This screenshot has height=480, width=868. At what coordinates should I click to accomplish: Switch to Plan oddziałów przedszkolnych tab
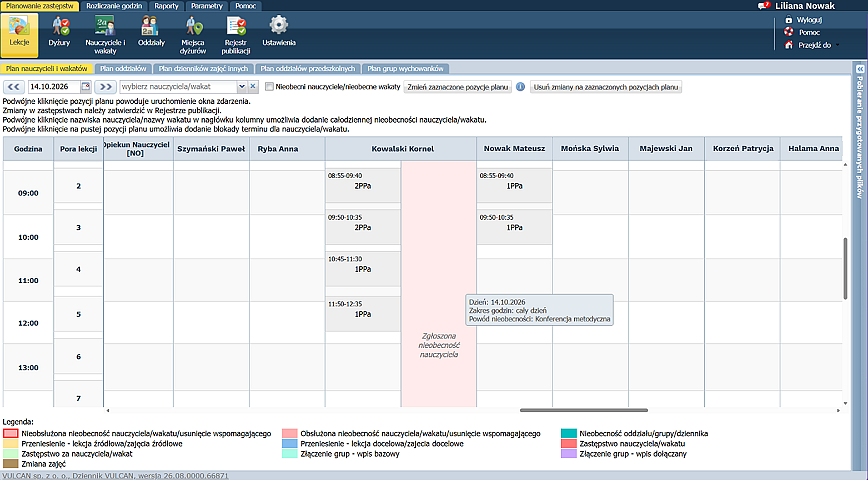[308, 69]
